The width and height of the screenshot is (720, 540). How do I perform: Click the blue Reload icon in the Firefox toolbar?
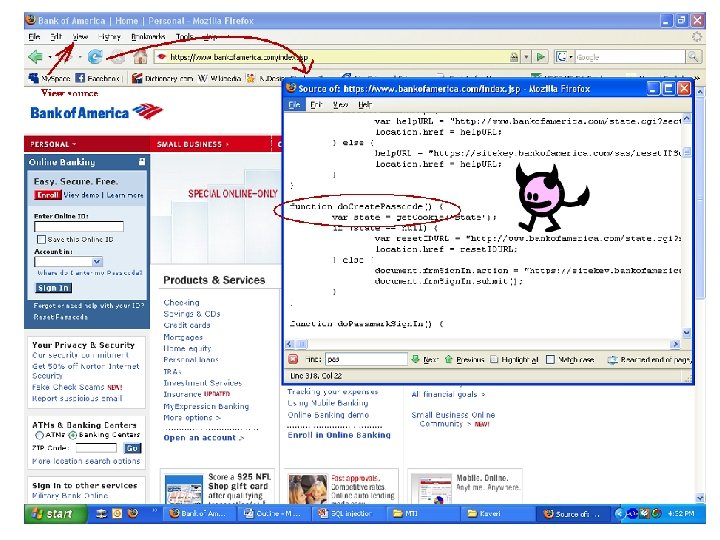(x=95, y=57)
